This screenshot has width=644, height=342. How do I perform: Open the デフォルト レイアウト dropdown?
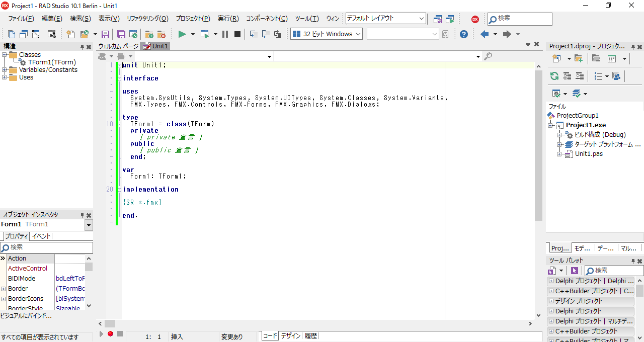pyautogui.click(x=421, y=18)
